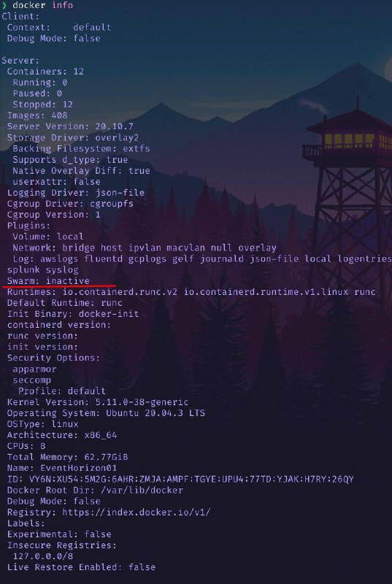Image resolution: width=392 pixels, height=584 pixels.
Task: Click the insecure registry 127.0.0.0/8 entry
Action: [x=43, y=556]
